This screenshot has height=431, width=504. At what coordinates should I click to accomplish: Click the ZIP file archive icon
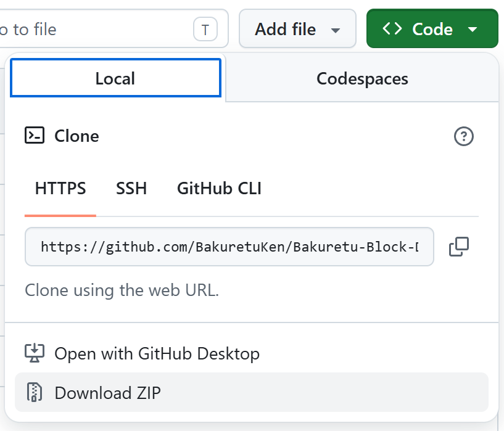tap(35, 393)
